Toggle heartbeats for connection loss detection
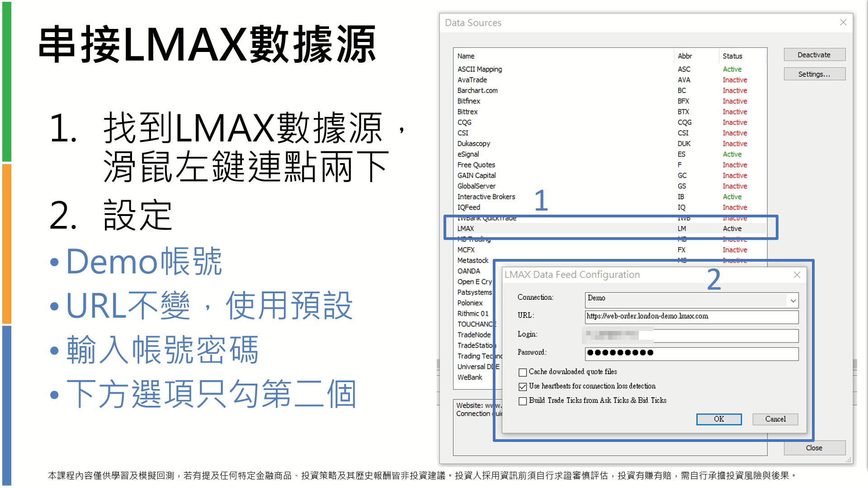Image resolution: width=868 pixels, height=488 pixels. (x=523, y=387)
